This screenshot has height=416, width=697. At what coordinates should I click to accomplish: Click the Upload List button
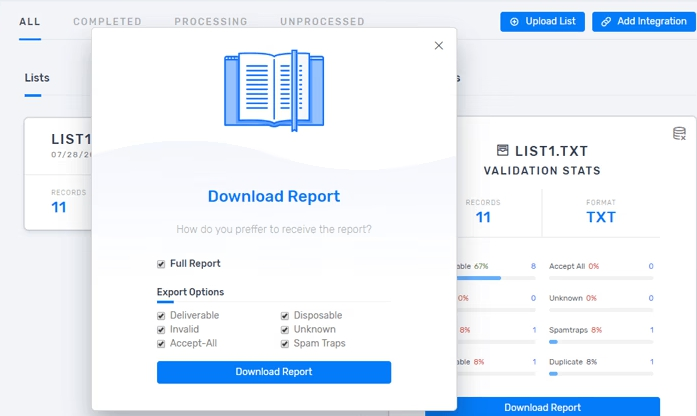pos(542,22)
